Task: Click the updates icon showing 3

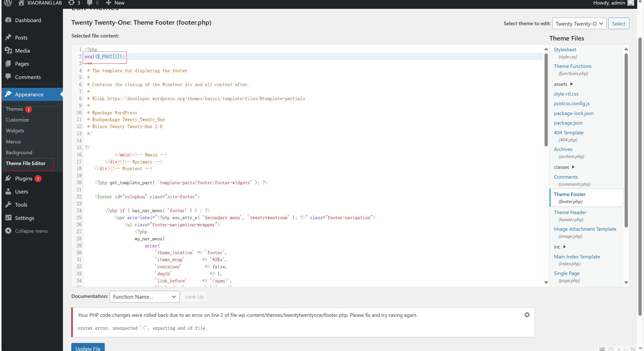Action: [x=71, y=3]
